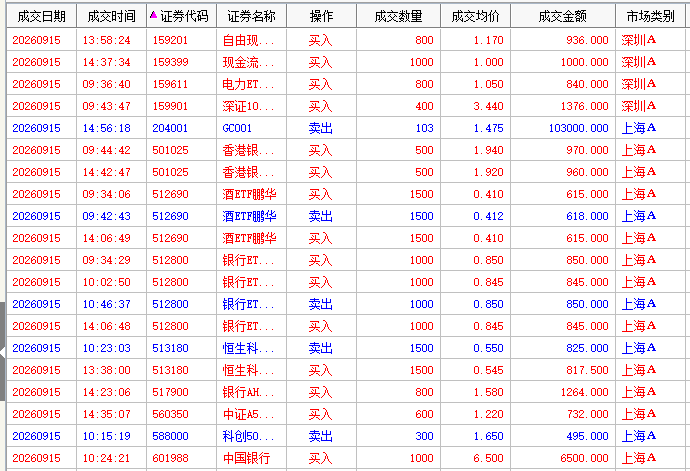Screen dimensions: 690x471
Task: Click the 市场类别 column header
Action: 650,16
